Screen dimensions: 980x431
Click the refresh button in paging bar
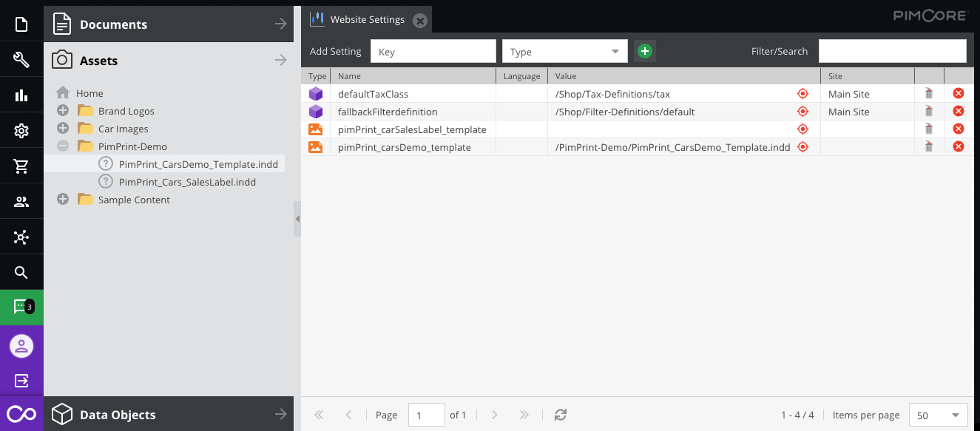561,415
